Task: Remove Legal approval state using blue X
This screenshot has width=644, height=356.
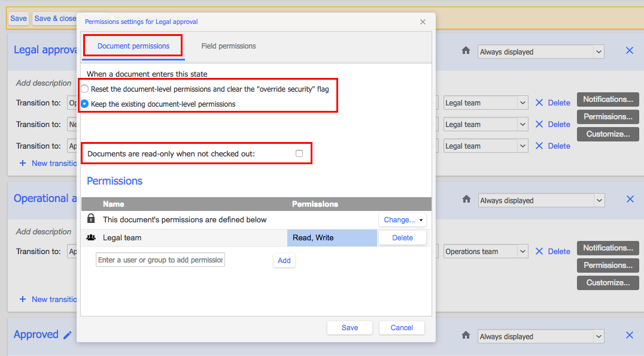Action: tap(629, 51)
